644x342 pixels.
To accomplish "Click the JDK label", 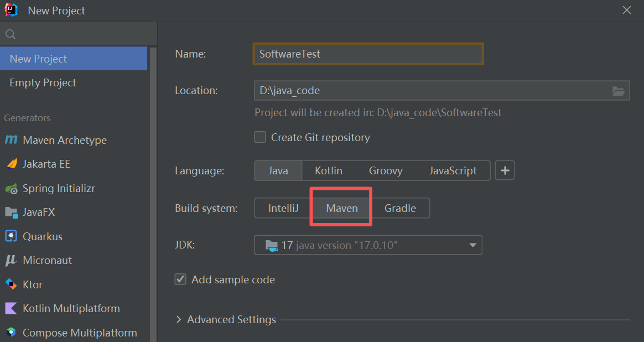I will coord(185,245).
